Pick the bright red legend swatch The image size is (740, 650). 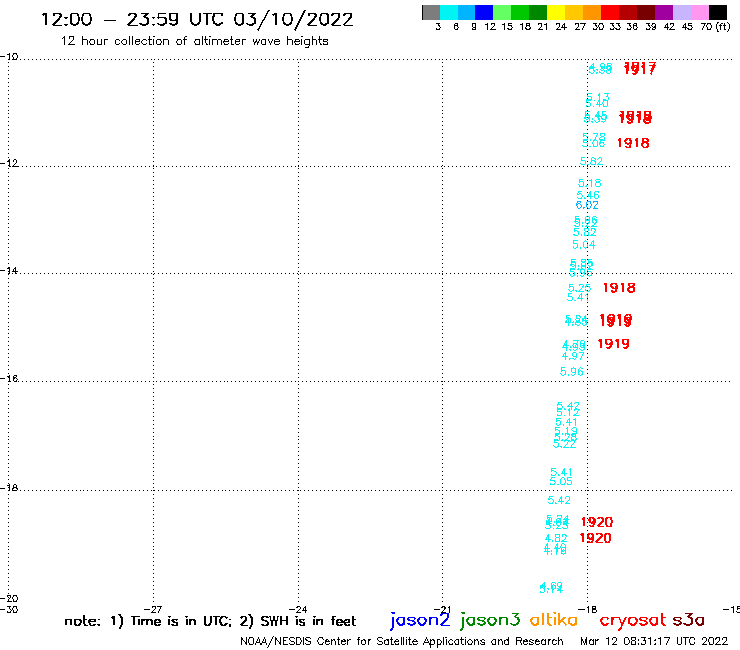pos(609,12)
